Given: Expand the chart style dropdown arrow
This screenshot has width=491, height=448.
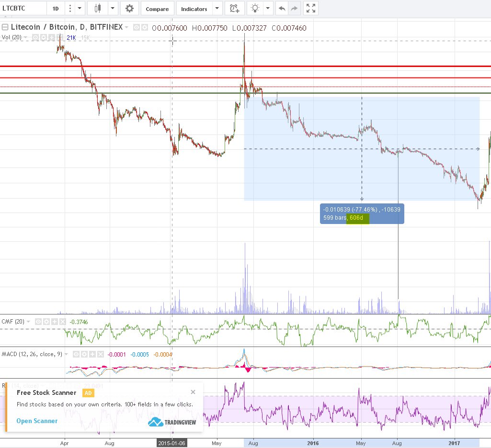Looking at the screenshot, I should pyautogui.click(x=113, y=9).
